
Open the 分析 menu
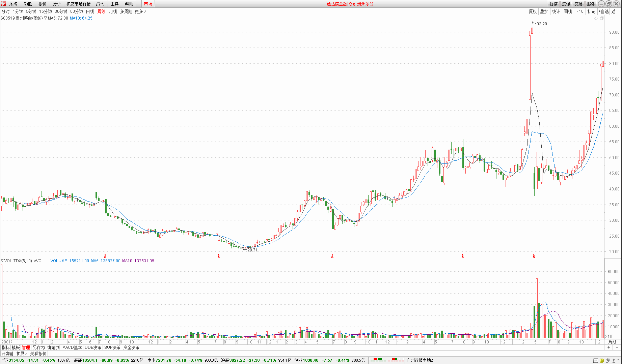pyautogui.click(x=57, y=4)
